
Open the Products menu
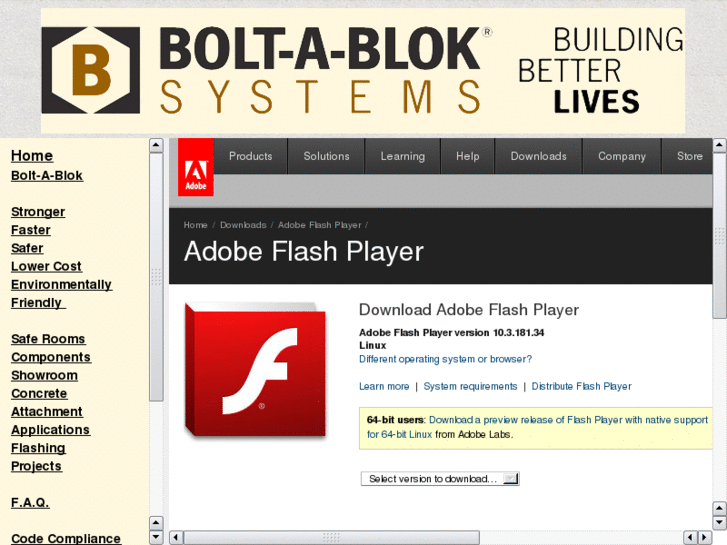click(250, 156)
